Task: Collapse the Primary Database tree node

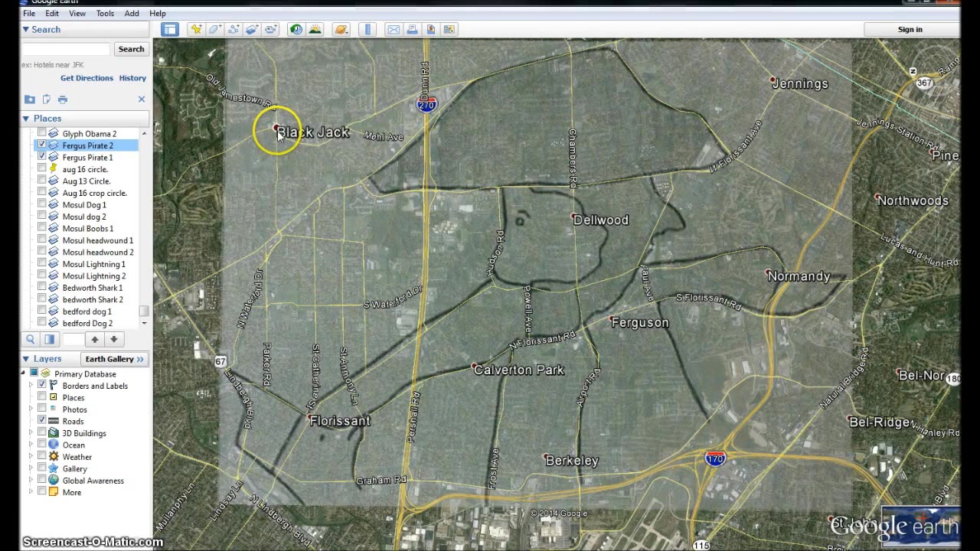Action: coord(23,373)
